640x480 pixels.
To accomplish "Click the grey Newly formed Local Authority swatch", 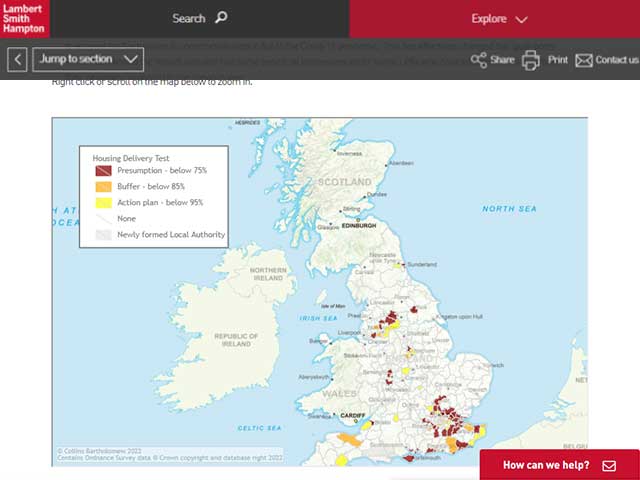I will pos(104,235).
